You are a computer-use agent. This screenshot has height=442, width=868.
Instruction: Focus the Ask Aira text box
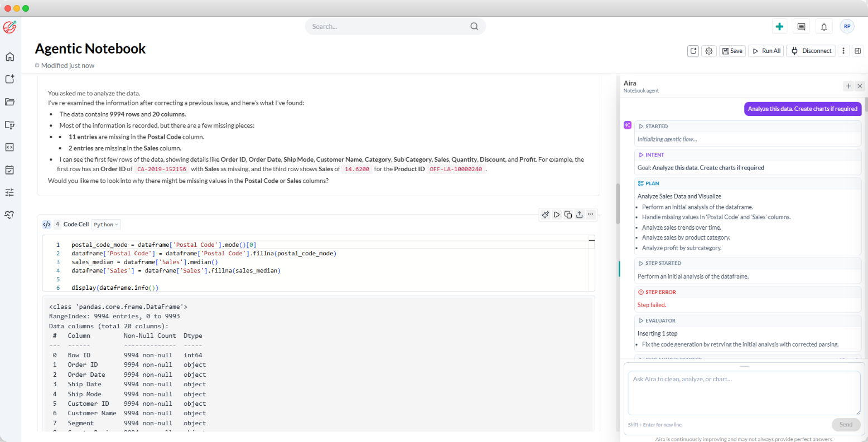(x=744, y=393)
